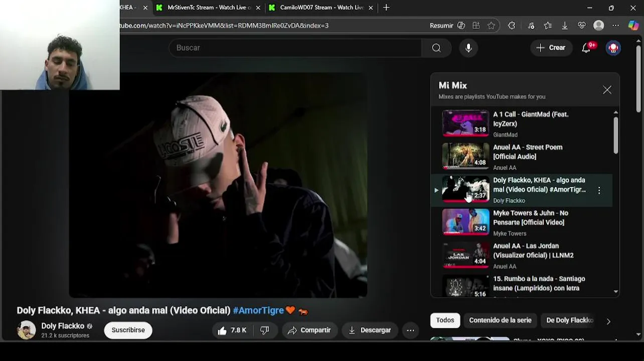Open the Copilot sidebar icon
Screen dimensions: 644x361
(633, 26)
